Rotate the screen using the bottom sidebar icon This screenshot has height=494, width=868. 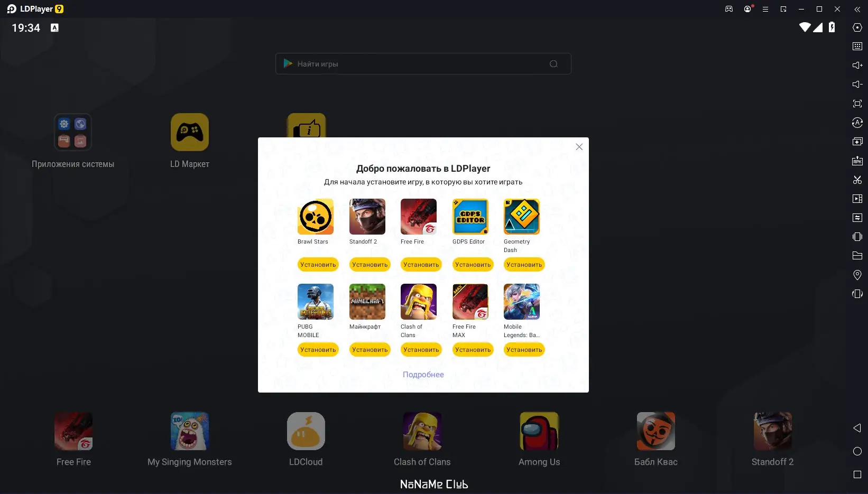pos(857,294)
